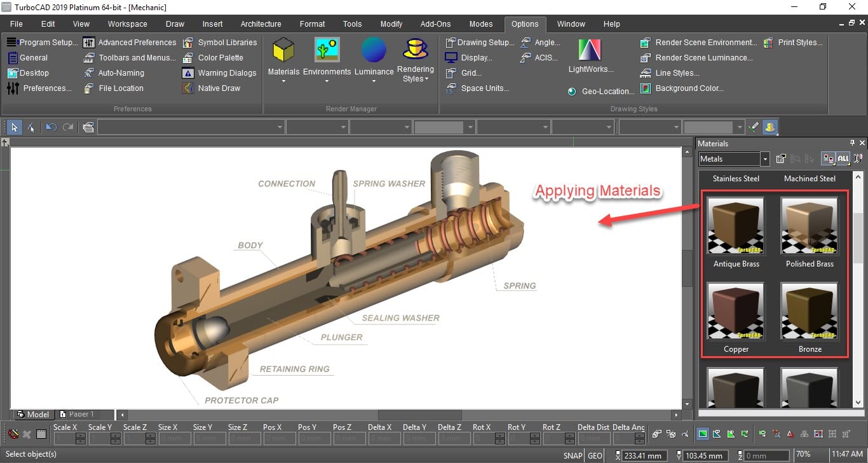Click the Undo arrow icon
Screen dimensions: 868x463
51,127
